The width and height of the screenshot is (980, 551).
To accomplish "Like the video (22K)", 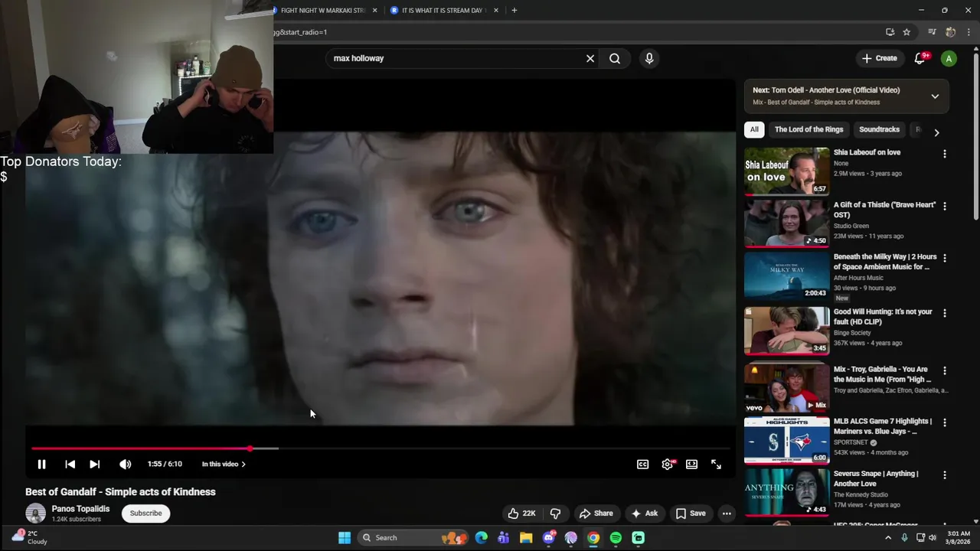I will click(521, 514).
